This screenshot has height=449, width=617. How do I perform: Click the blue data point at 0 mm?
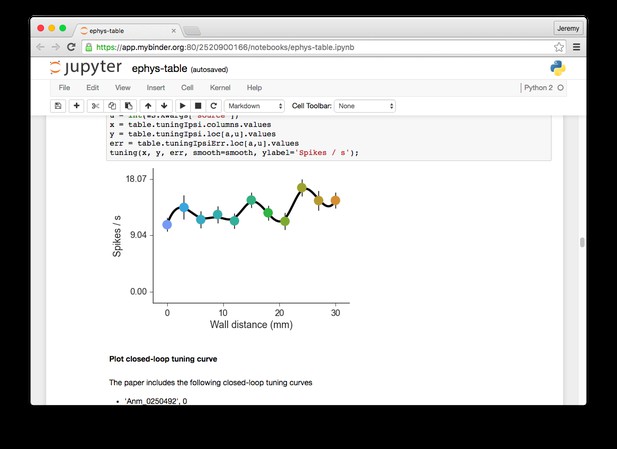click(x=167, y=224)
